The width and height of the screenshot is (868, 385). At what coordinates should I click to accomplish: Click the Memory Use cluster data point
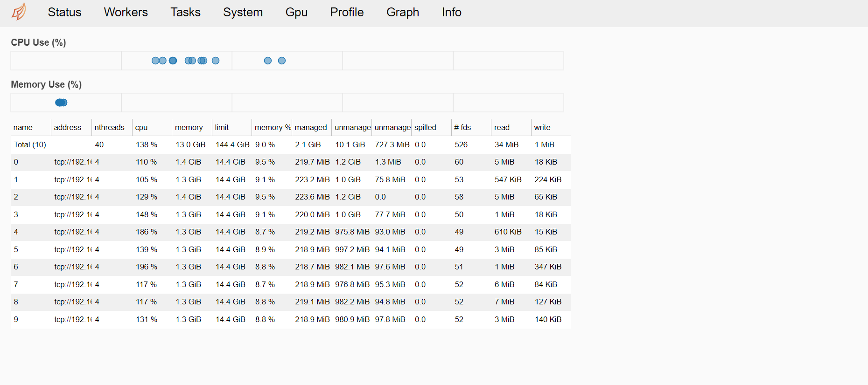pyautogui.click(x=61, y=103)
